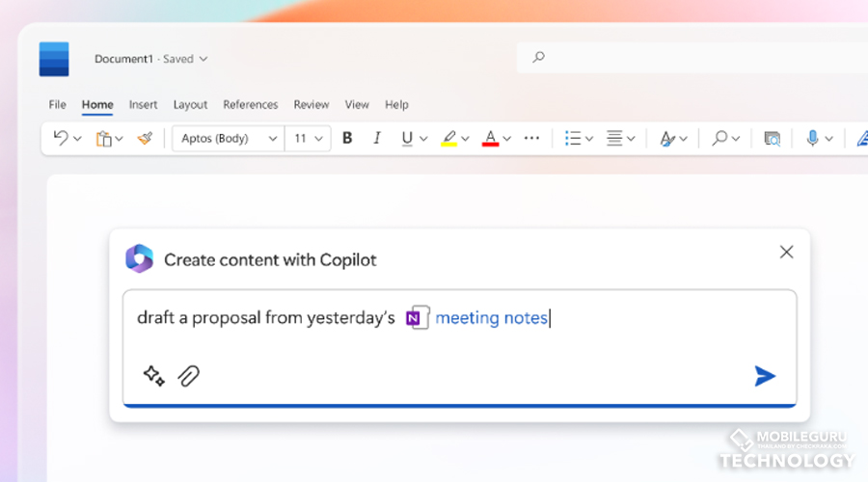Click the OneNote file icon in prompt

[x=418, y=318]
